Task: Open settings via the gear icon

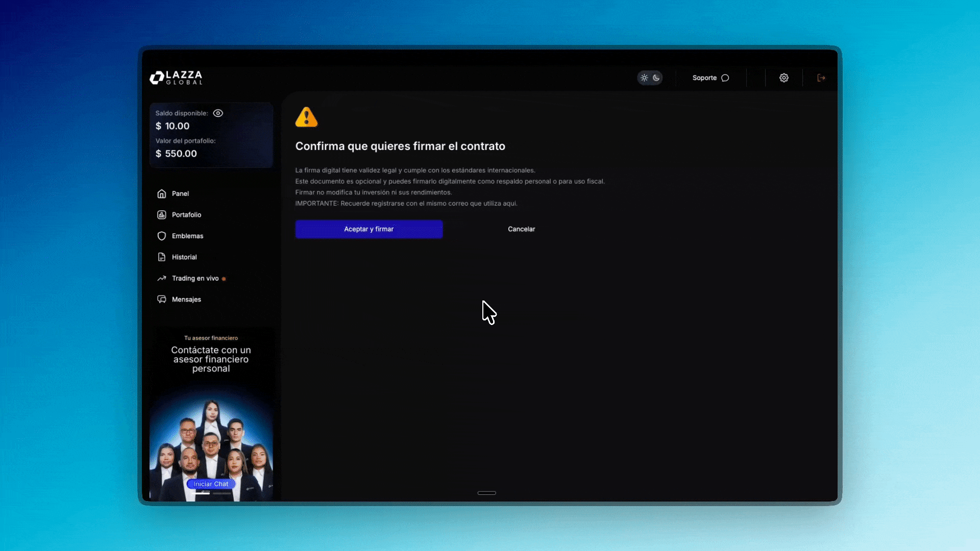Action: [784, 78]
